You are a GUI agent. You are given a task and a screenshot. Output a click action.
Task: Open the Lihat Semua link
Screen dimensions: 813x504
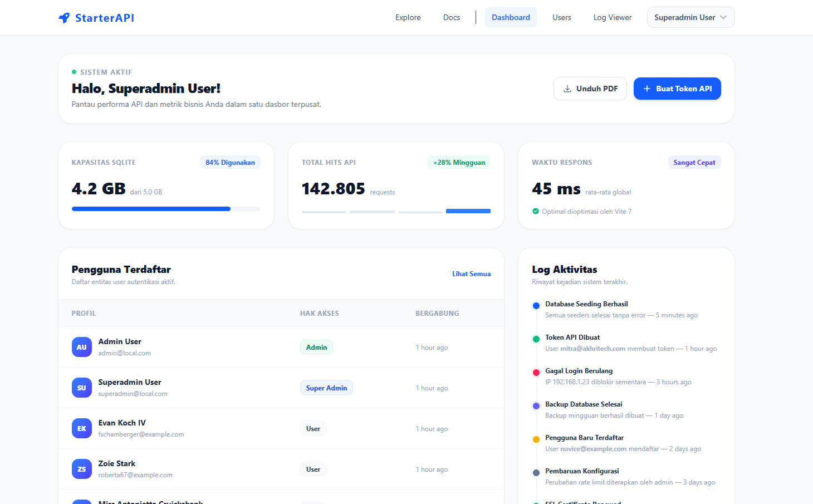click(x=471, y=274)
